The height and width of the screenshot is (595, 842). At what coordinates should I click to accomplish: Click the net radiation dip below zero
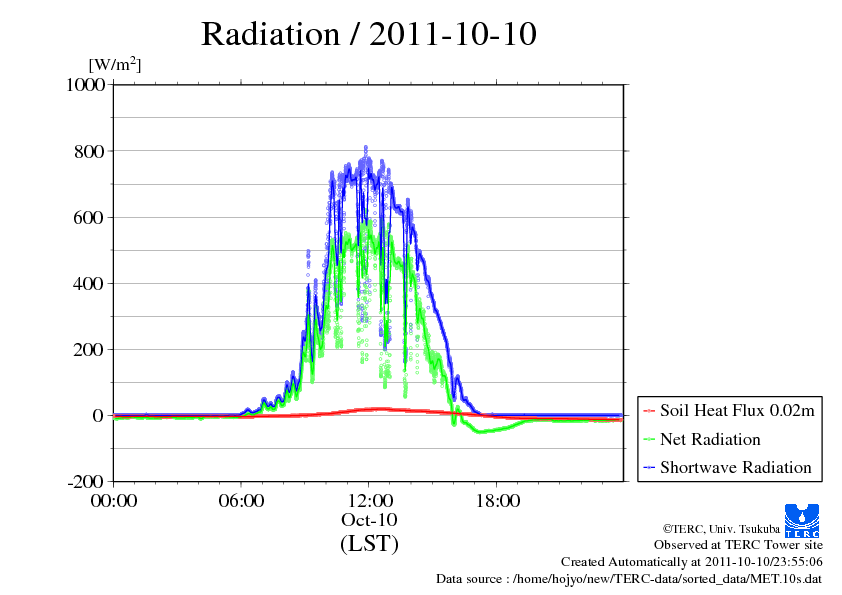point(480,431)
